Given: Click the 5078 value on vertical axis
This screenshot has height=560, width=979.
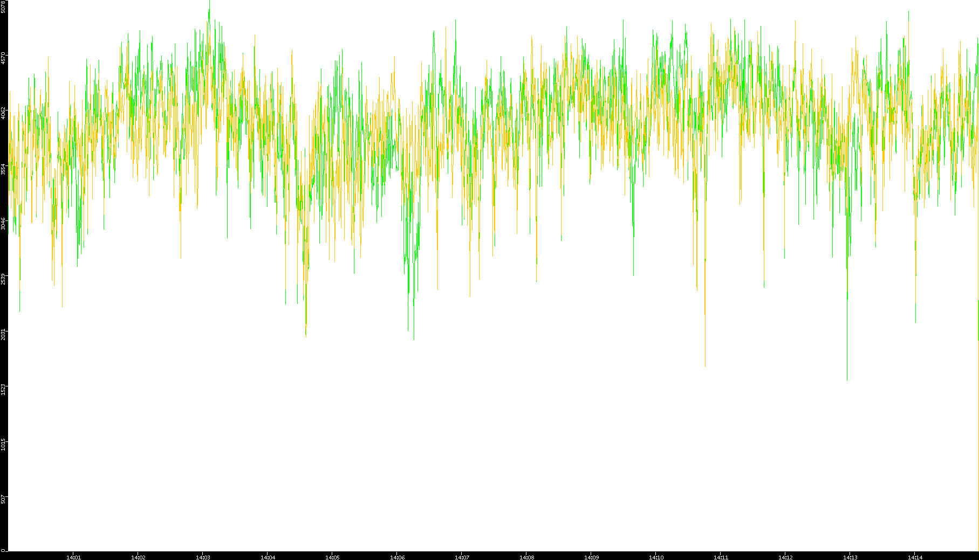Looking at the screenshot, I should click(3, 7).
